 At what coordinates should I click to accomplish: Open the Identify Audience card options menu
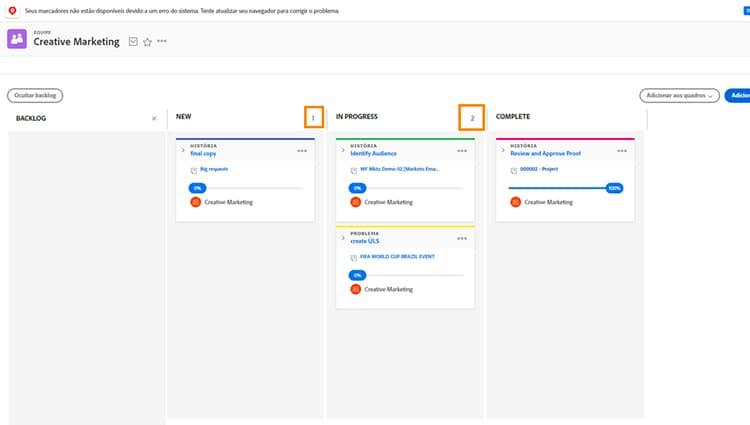click(462, 151)
